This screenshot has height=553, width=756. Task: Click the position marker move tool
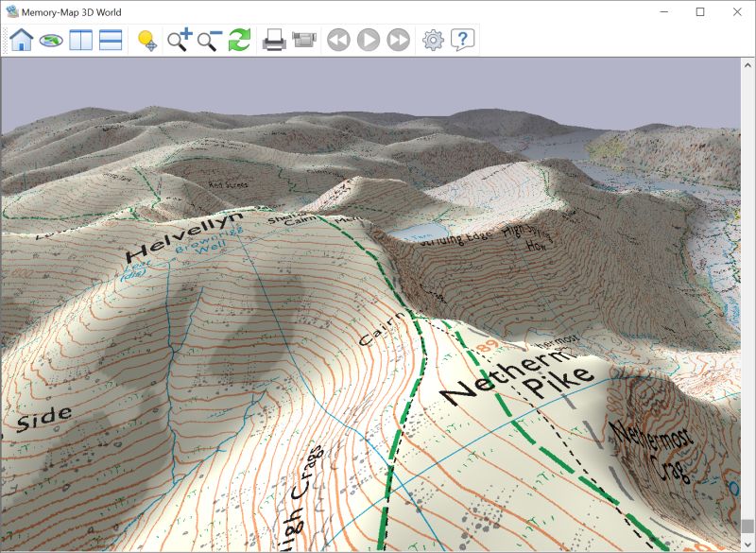point(148,43)
